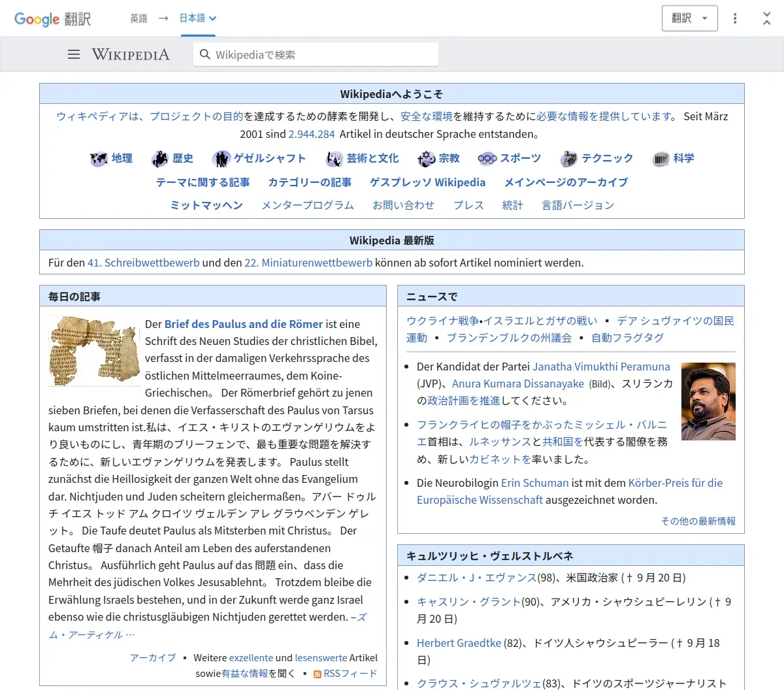Screen dimensions: 784x690
Task: Open the 芸術と文化 portal link
Action: [x=372, y=158]
